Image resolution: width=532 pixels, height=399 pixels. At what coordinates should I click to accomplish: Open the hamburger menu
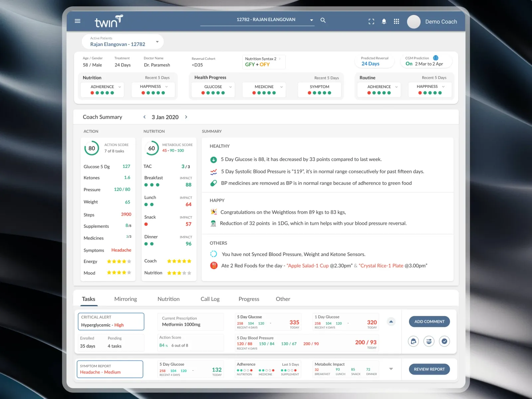[x=77, y=21]
